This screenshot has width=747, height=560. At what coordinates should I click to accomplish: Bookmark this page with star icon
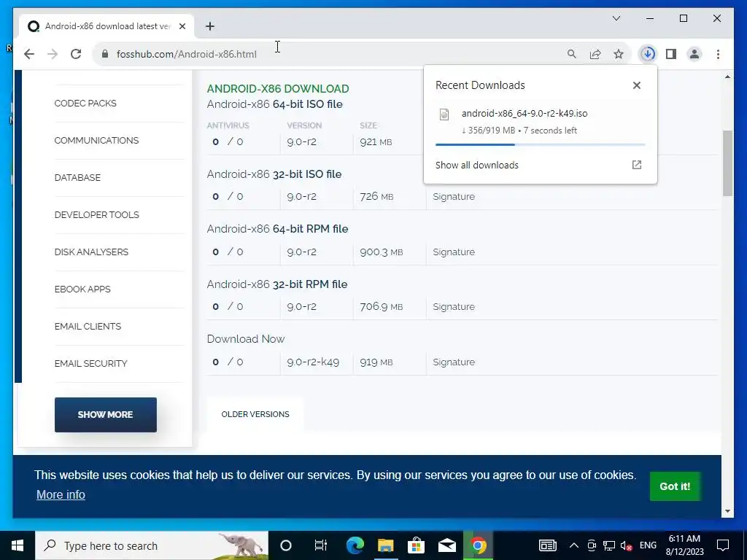pos(619,54)
